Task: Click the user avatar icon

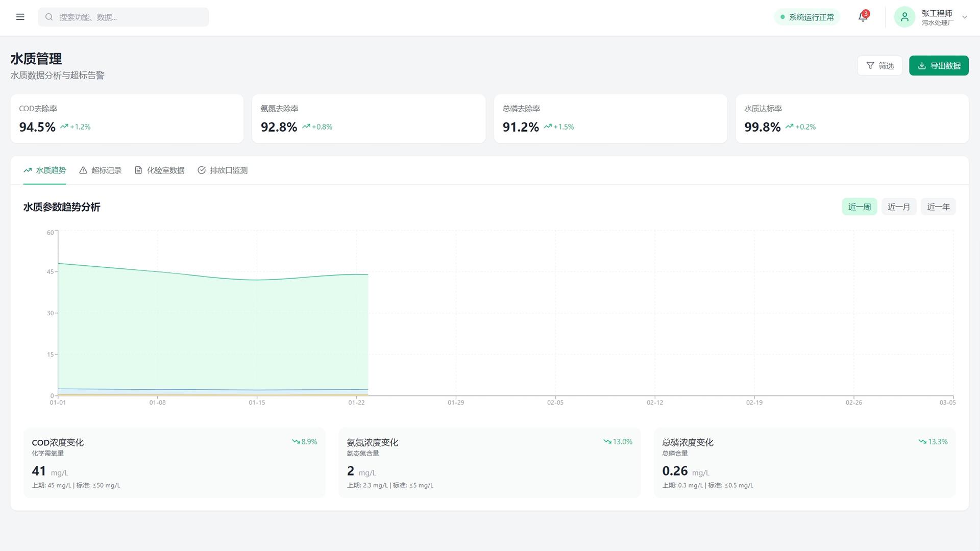Action: point(904,17)
